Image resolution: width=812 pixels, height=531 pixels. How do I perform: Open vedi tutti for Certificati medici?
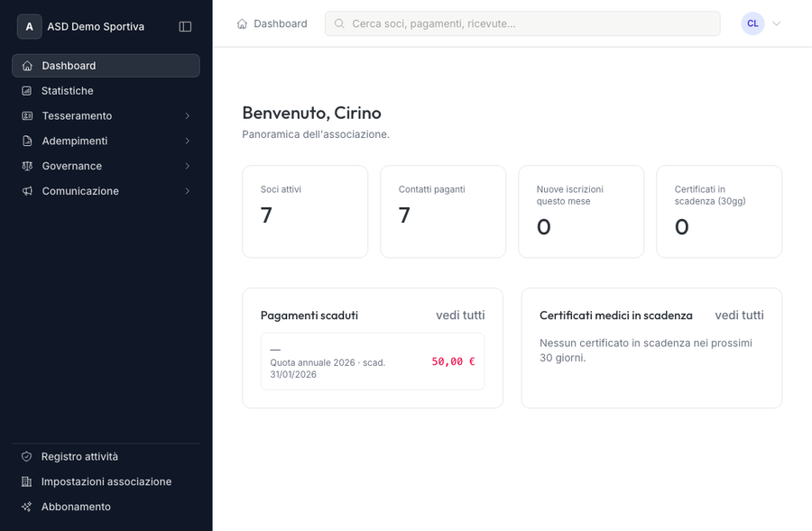pos(739,316)
